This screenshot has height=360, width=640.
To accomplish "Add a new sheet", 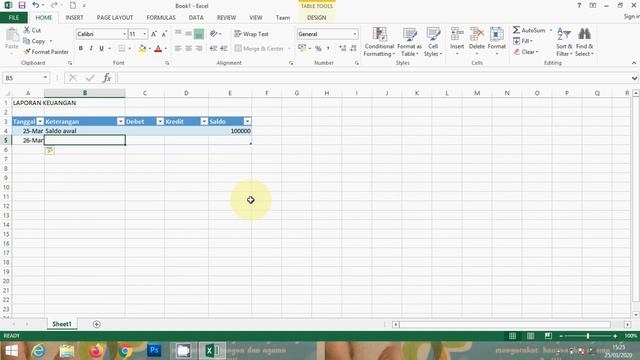I will tap(97, 324).
